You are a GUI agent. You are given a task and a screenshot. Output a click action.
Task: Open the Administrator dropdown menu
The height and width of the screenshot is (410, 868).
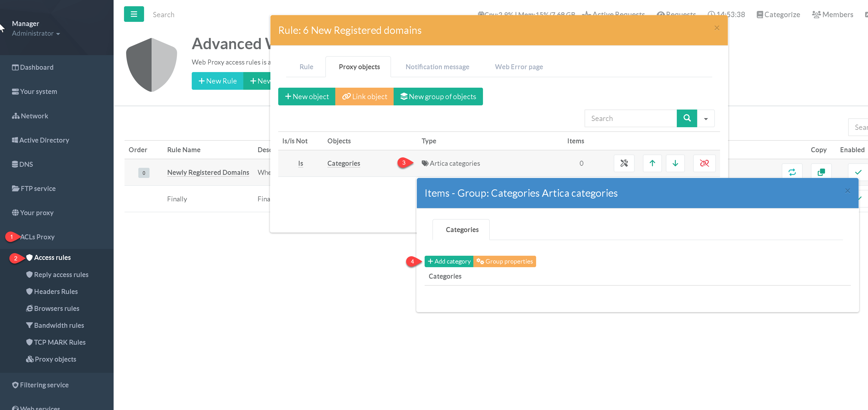click(x=36, y=33)
